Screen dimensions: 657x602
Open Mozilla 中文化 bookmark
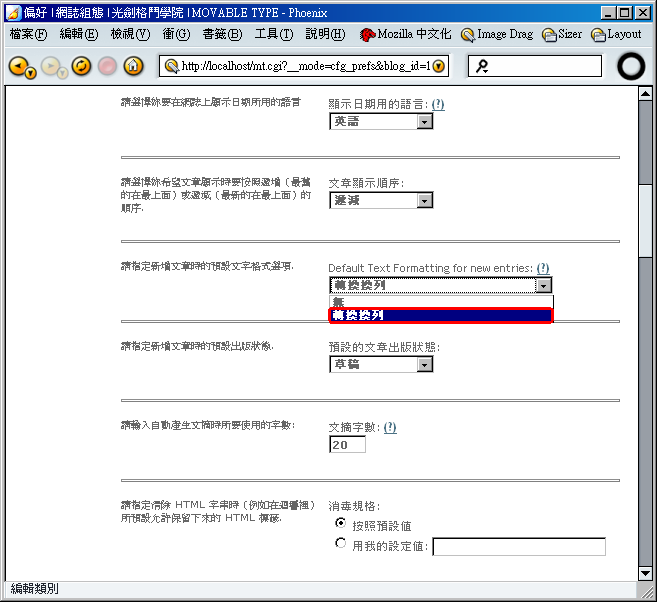[405, 34]
